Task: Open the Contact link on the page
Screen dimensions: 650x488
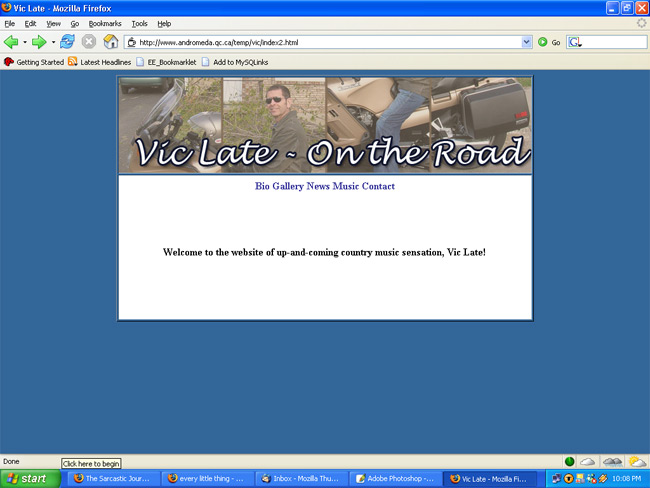Action: pos(378,186)
